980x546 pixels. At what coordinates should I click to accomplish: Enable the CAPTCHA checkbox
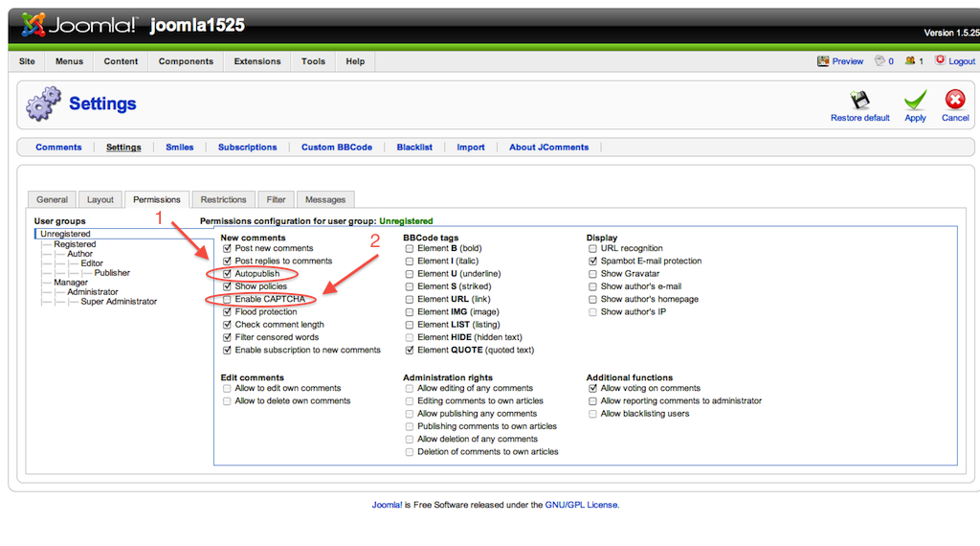click(x=227, y=299)
